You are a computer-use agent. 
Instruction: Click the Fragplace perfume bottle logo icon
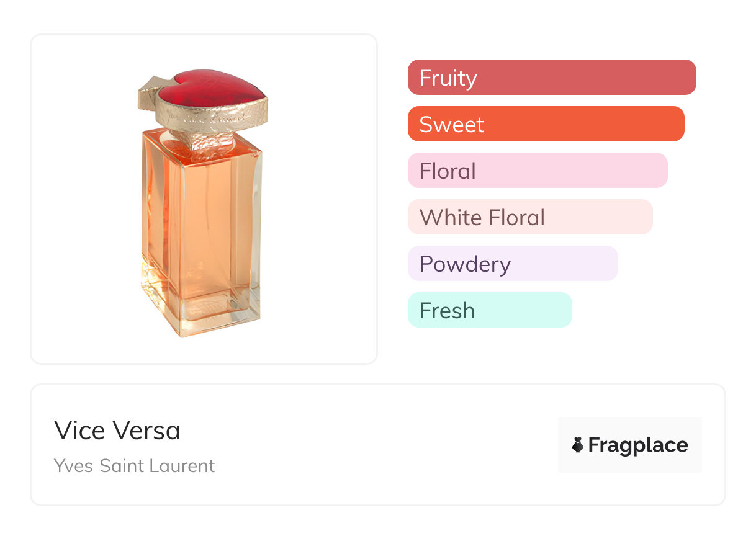point(578,445)
